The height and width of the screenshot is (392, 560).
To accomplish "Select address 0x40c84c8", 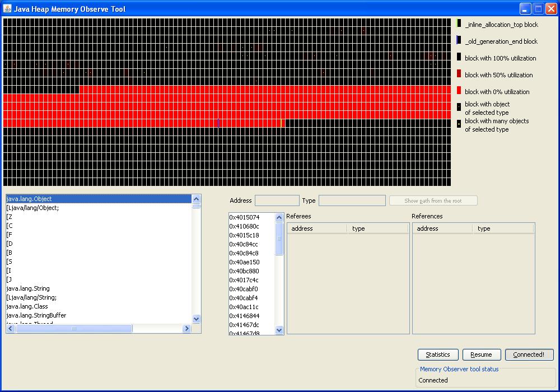I will point(252,253).
